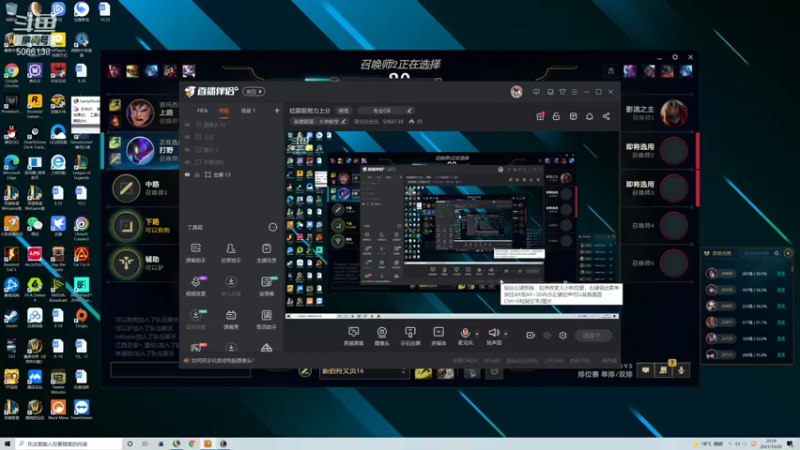Image resolution: width=800 pixels, height=450 pixels.
Task: Click the League client chat input box
Action: (x=181, y=370)
